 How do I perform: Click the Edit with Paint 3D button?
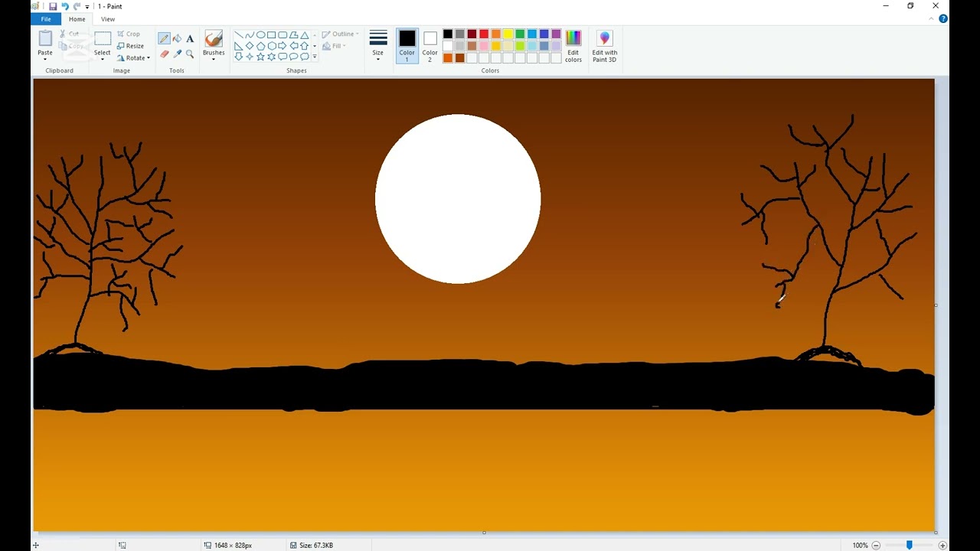coord(604,46)
